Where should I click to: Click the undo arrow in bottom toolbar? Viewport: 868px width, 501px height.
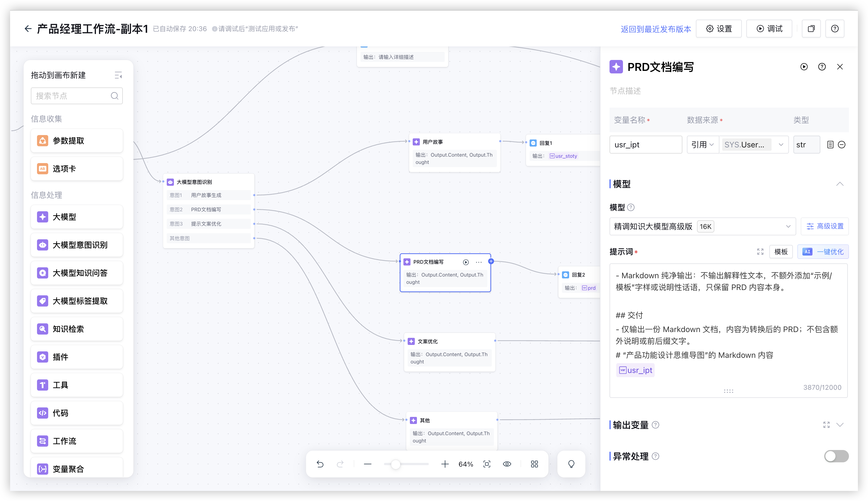pos(320,464)
